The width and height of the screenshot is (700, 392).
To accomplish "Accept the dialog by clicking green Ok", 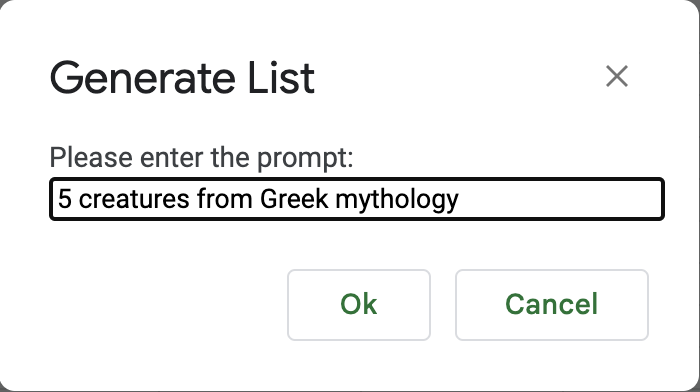I will [x=359, y=305].
